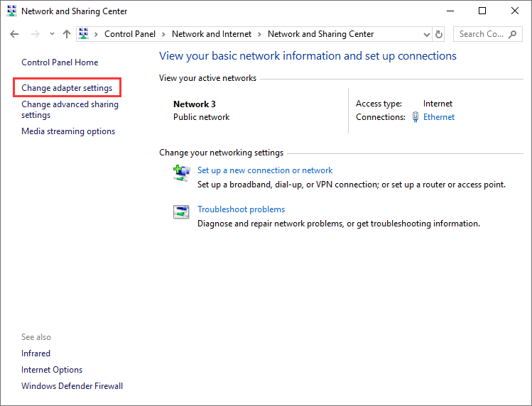Open Change adapter settings

tap(67, 88)
